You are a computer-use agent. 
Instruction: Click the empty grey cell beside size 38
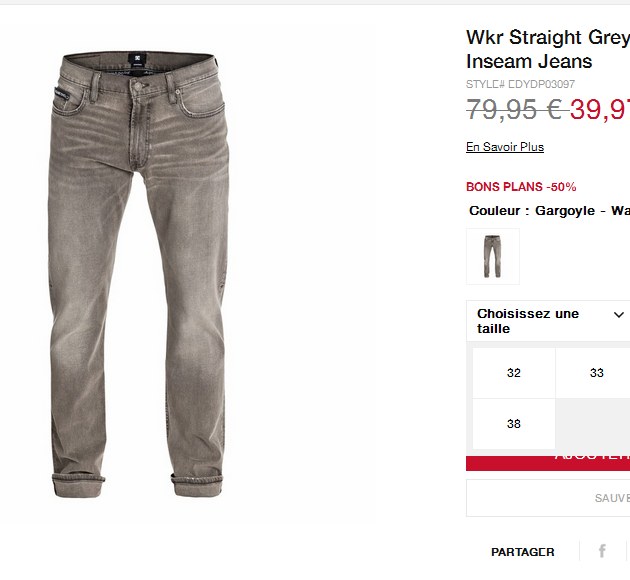tap(593, 424)
